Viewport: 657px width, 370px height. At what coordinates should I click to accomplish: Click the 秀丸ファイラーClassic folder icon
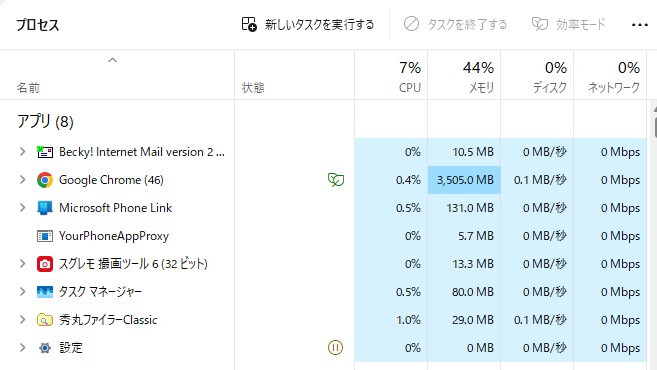(x=45, y=320)
